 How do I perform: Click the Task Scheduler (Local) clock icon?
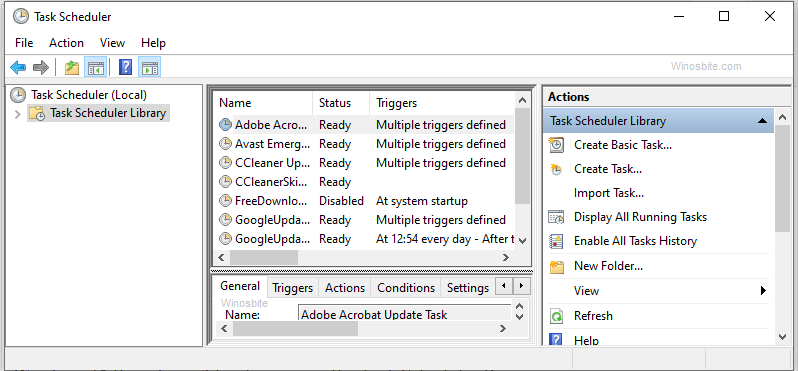(x=18, y=95)
